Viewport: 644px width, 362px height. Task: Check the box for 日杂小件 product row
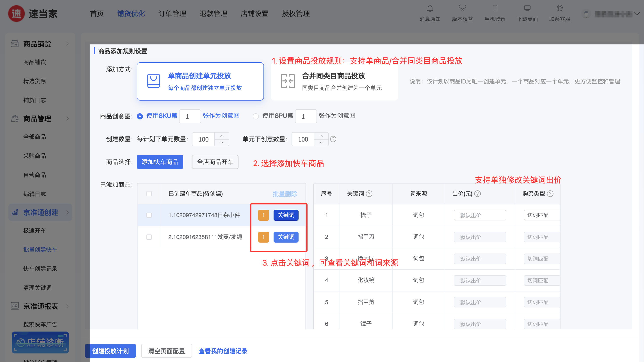pyautogui.click(x=149, y=215)
